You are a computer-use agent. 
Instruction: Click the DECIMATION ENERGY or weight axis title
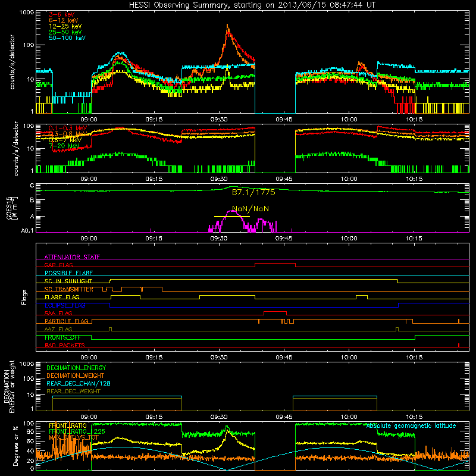9,386
